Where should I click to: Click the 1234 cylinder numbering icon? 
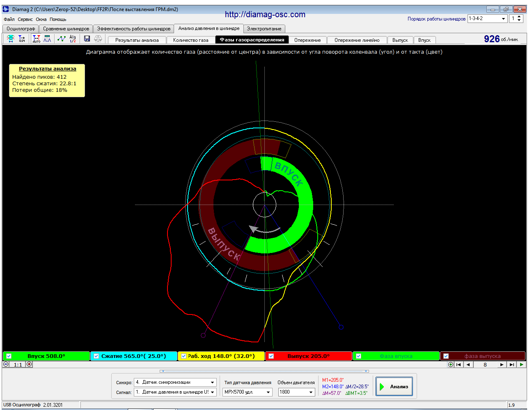(x=22, y=39)
